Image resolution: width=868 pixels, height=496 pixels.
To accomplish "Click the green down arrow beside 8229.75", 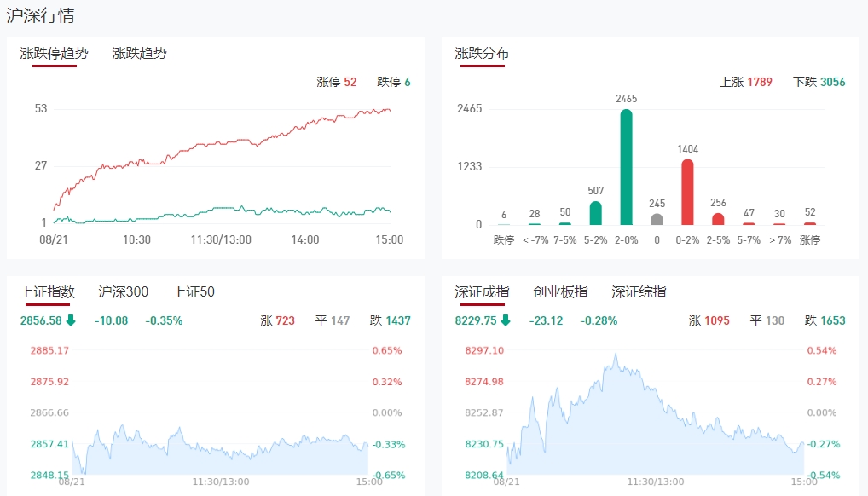I will 506,320.
